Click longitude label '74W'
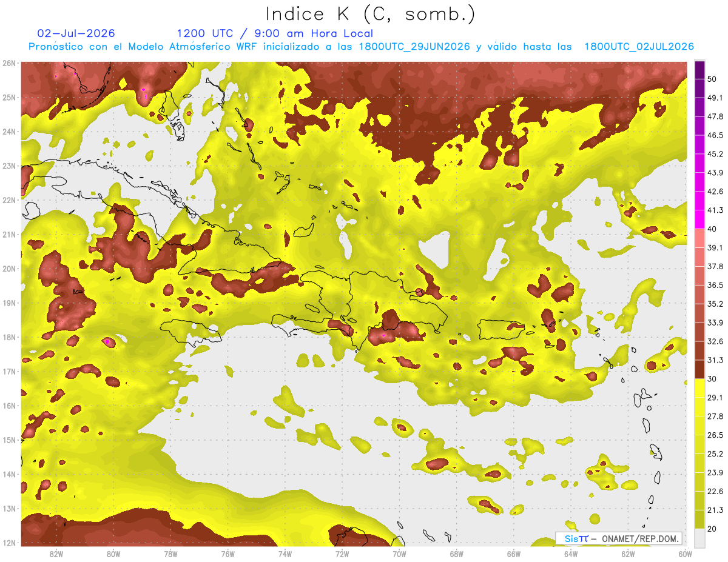728x562 pixels. click(285, 554)
